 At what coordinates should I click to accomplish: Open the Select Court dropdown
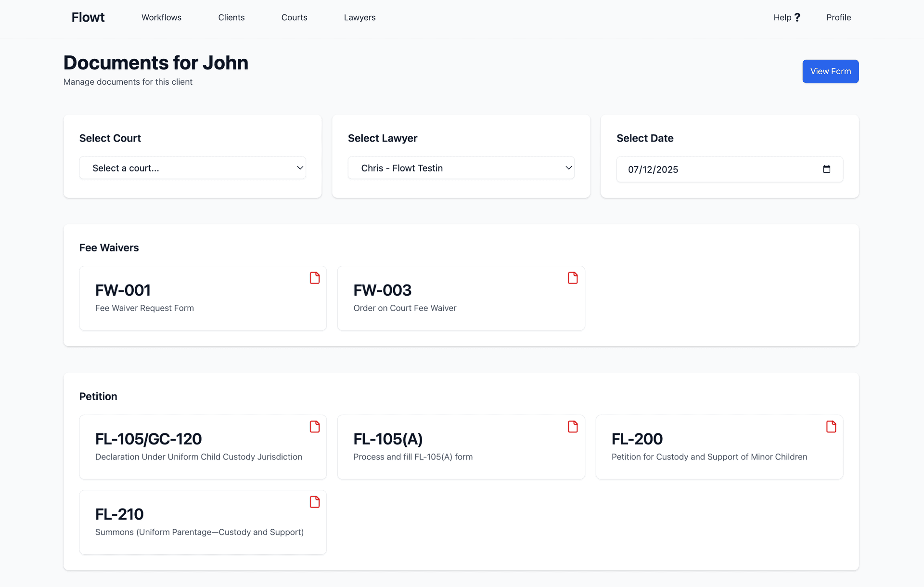(192, 168)
